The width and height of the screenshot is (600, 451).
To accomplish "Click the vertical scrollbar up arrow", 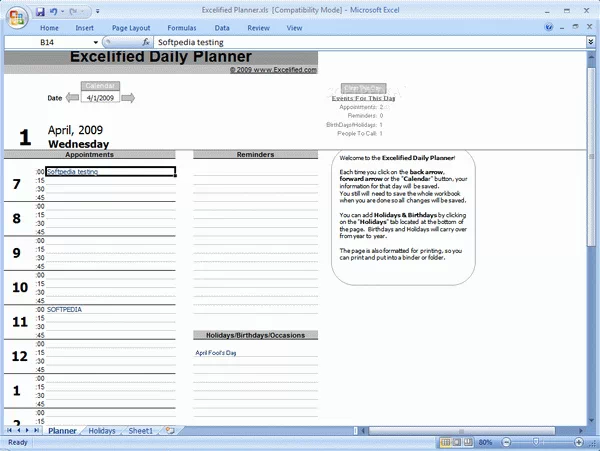I will pyautogui.click(x=592, y=55).
